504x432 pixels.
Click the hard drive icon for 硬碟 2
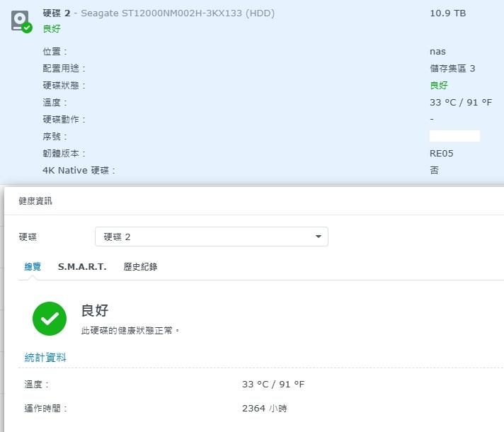[21, 20]
